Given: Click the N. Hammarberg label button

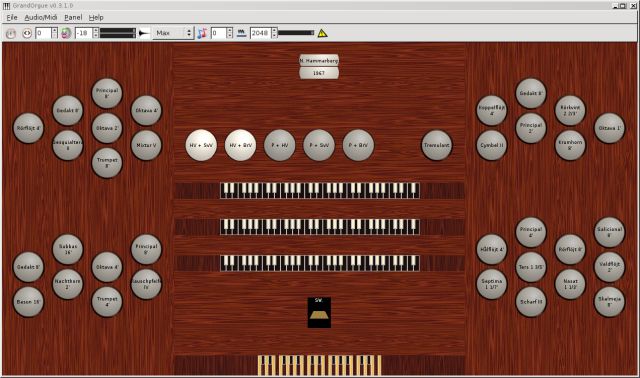Looking at the screenshot, I should click(x=319, y=60).
